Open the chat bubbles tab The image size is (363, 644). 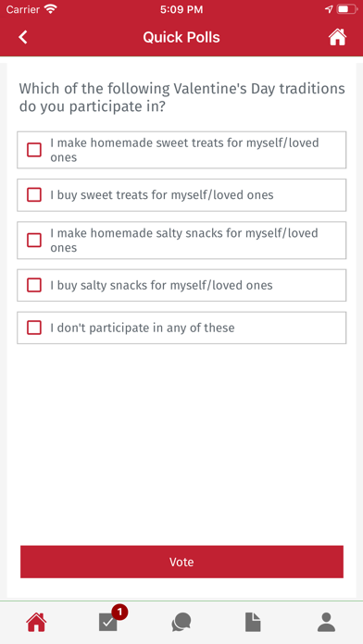click(x=181, y=622)
